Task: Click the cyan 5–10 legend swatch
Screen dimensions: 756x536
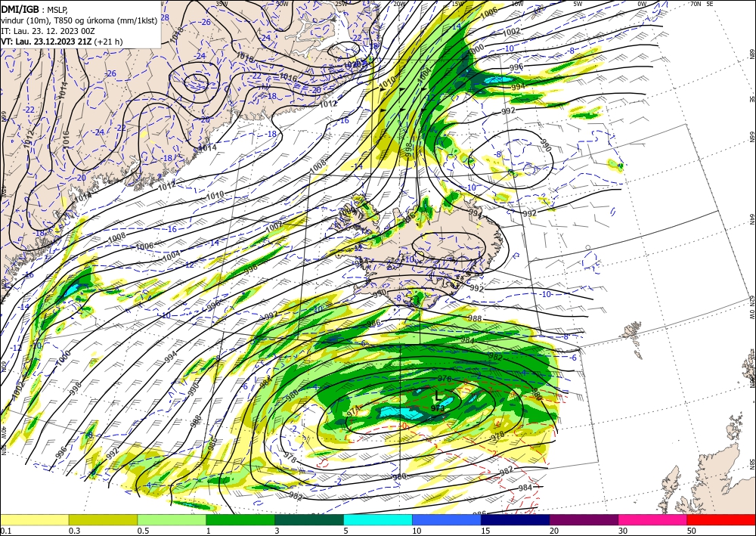Action: coord(378,519)
